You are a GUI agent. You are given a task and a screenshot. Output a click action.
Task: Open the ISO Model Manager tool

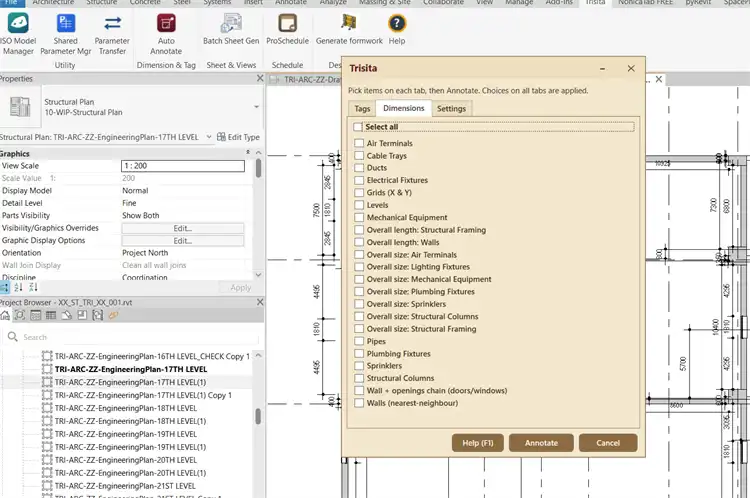(18, 33)
